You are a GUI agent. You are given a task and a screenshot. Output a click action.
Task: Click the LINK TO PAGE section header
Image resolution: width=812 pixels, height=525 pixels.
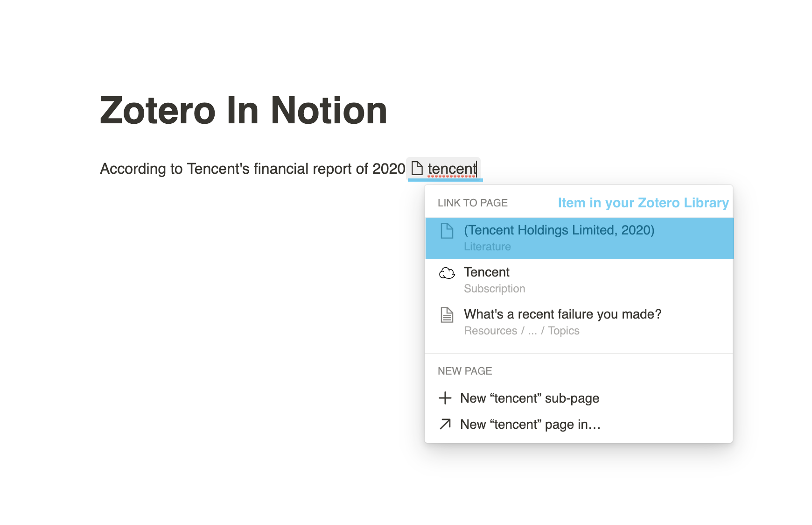coord(472,203)
